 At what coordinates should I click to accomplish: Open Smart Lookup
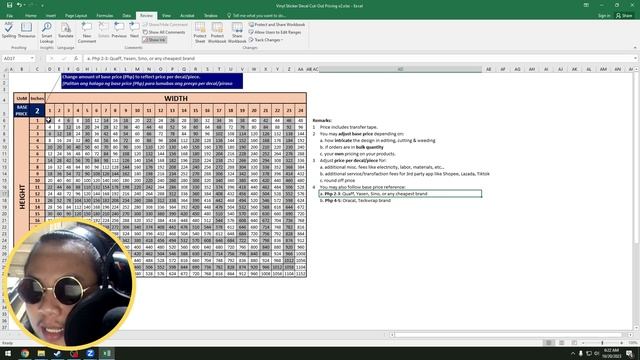coord(47,32)
